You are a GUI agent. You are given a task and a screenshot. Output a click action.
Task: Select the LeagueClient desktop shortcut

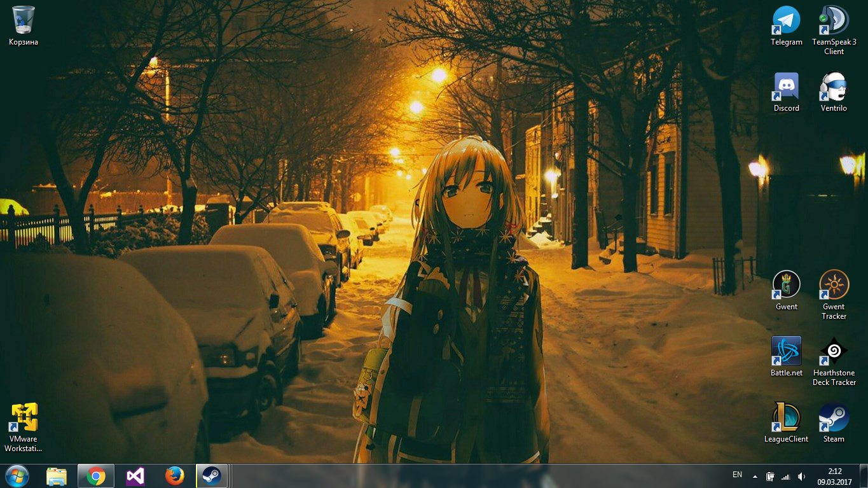tap(787, 423)
